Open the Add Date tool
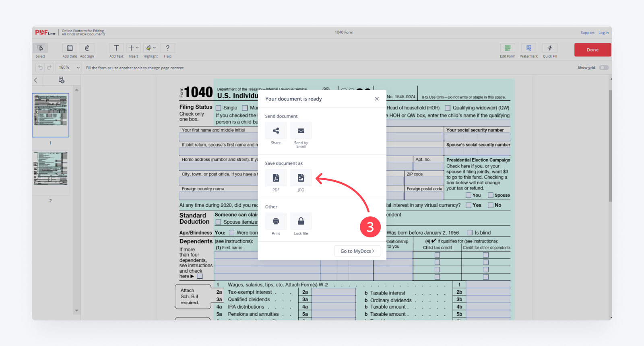644x346 pixels. [70, 48]
